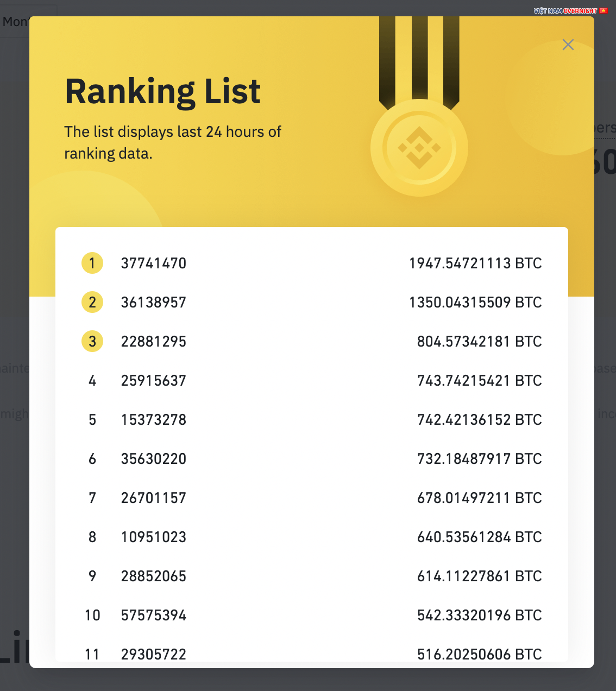
Task: Click the Viet Nam Overnight watermark
Action: [x=570, y=11]
